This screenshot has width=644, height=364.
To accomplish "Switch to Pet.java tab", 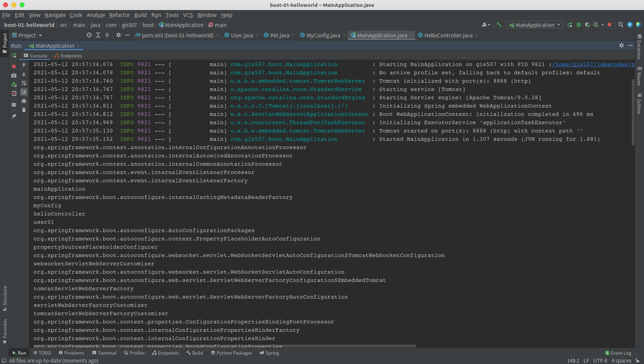I will 279,35.
